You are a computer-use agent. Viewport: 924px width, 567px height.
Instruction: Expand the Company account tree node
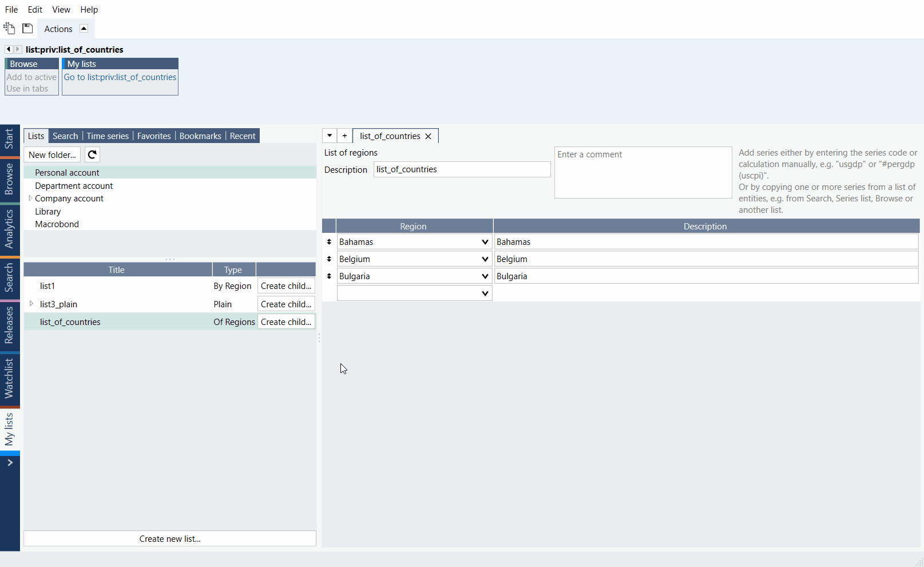coord(30,199)
